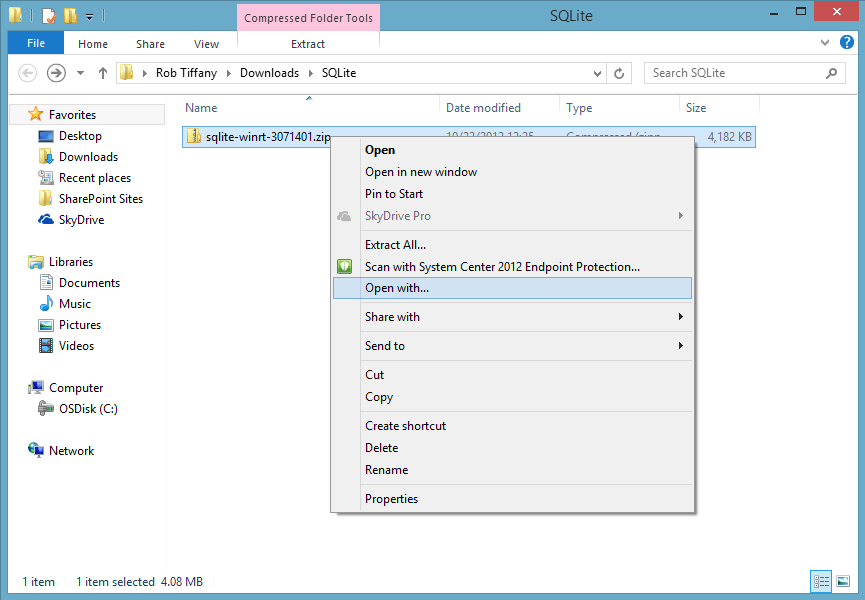
Task: Select Desktop in Favorites
Action: (81, 136)
